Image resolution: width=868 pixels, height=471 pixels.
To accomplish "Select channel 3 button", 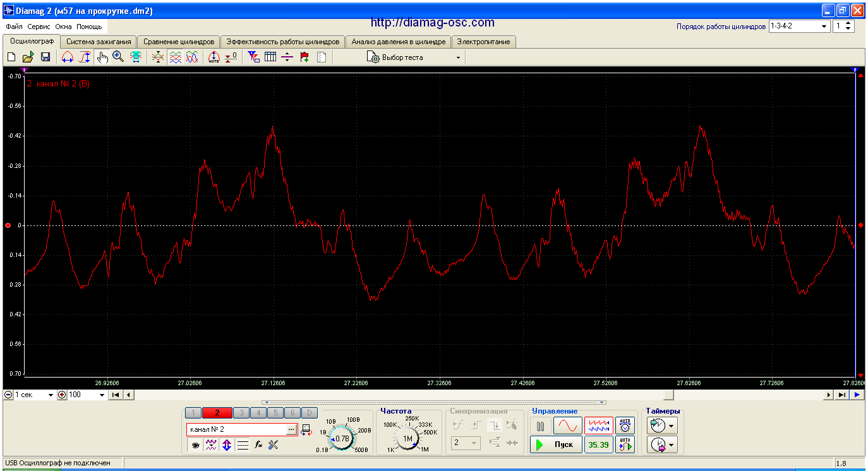I will [241, 413].
